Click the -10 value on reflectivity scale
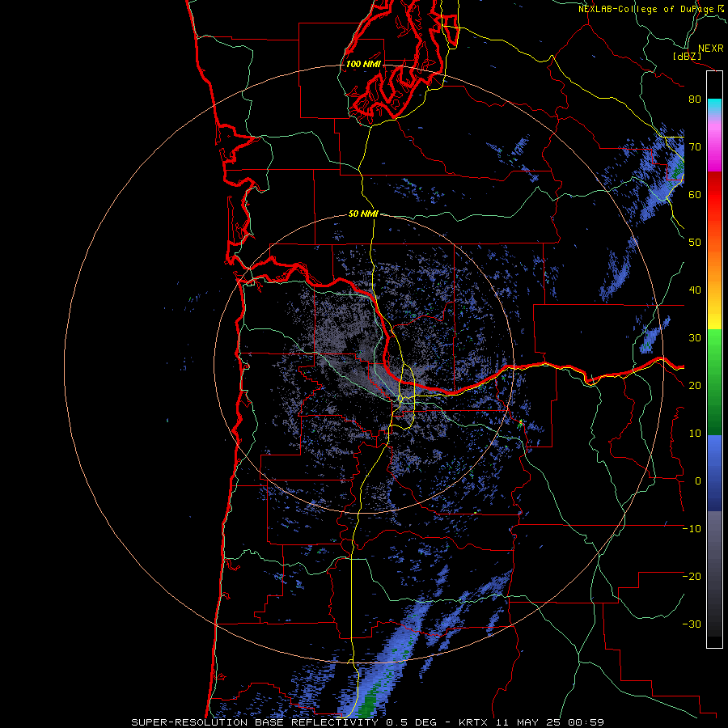 pyautogui.click(x=692, y=529)
